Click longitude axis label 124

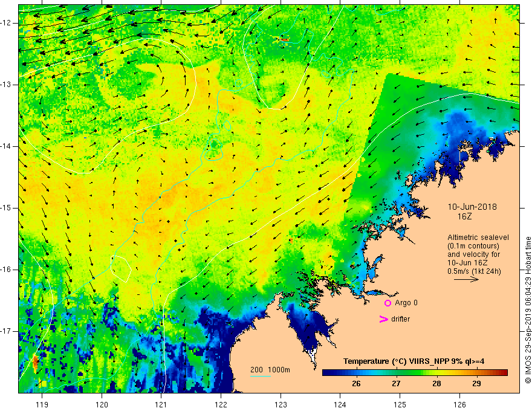[x=340, y=404]
